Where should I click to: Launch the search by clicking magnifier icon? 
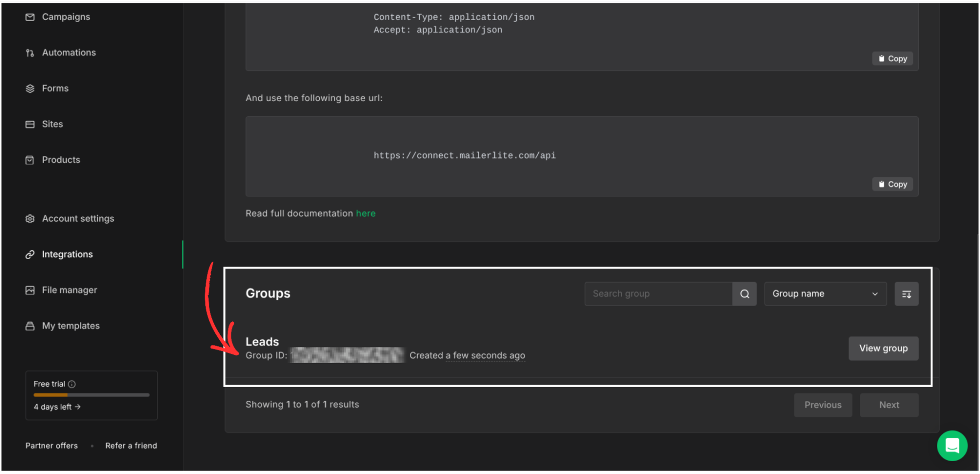tap(744, 293)
